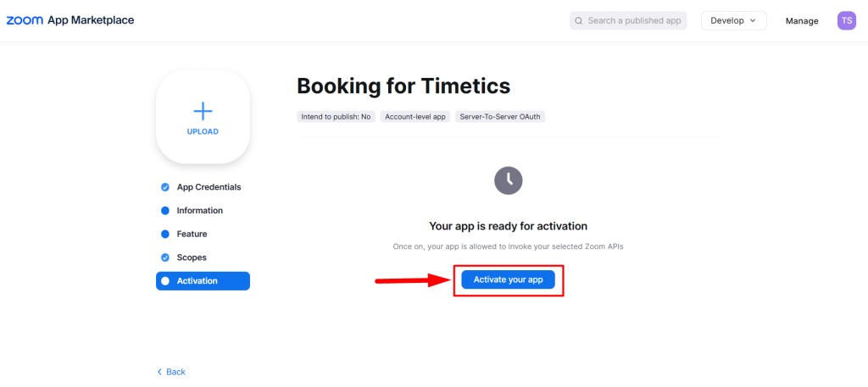Viewport: 868px width, 387px height.
Task: Click the Back chevron arrow
Action: pyautogui.click(x=159, y=372)
